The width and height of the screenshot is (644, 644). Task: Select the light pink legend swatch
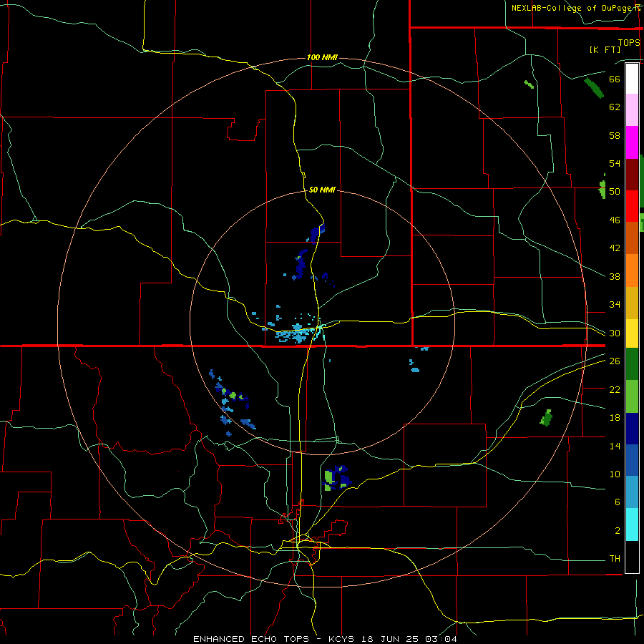[632, 110]
